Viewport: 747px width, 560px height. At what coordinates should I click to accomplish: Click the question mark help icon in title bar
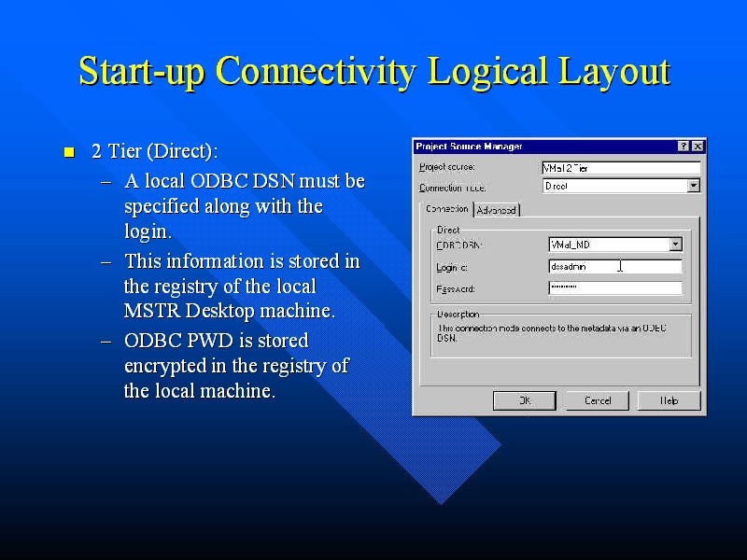(684, 147)
